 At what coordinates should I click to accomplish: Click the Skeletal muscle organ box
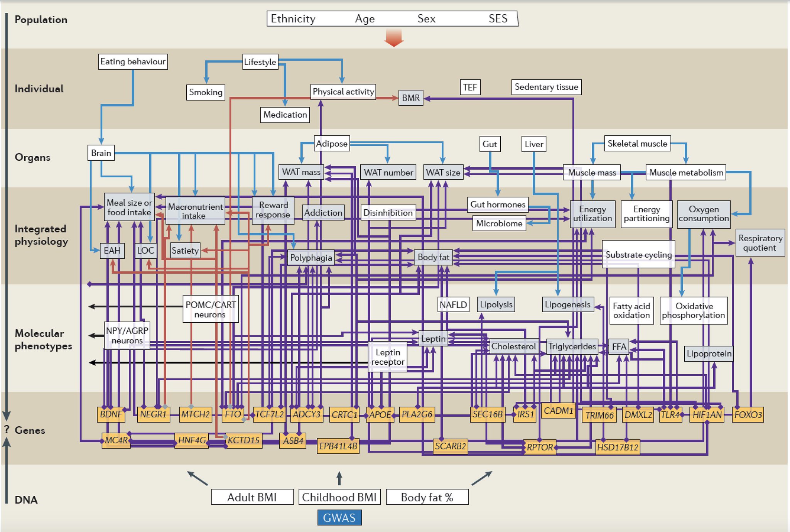[x=637, y=143]
